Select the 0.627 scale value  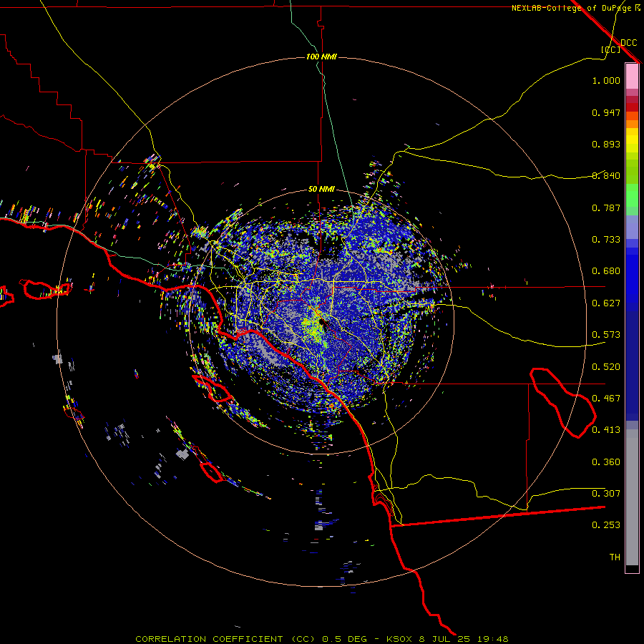(606, 303)
